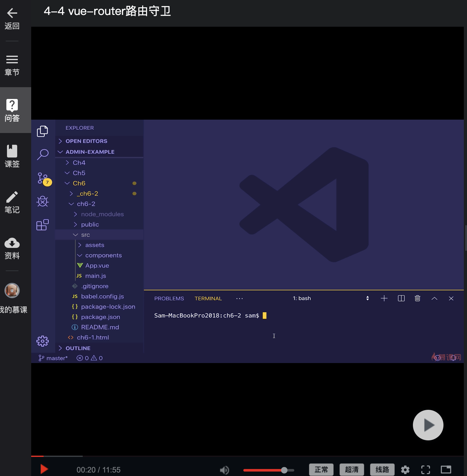Open babel.config.js file
The height and width of the screenshot is (476, 467).
[x=99, y=296]
